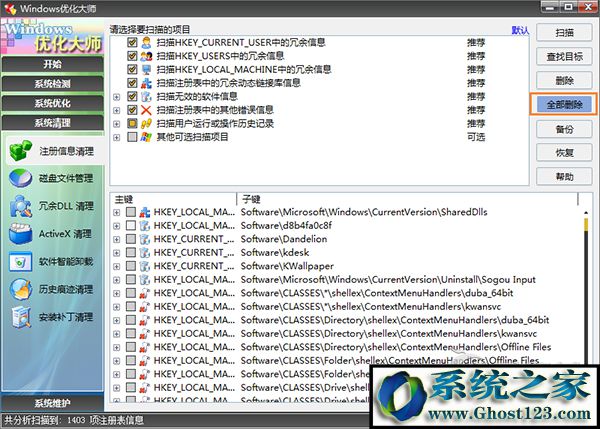This screenshot has height=429, width=600.
Task: Click the 查找目标 button
Action: pos(564,57)
